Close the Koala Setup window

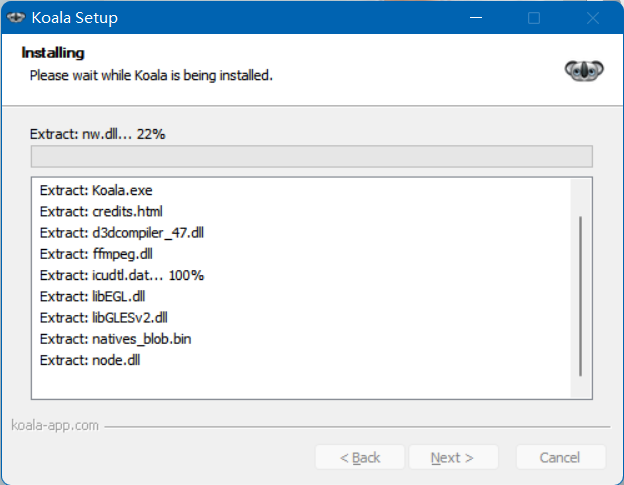[593, 18]
